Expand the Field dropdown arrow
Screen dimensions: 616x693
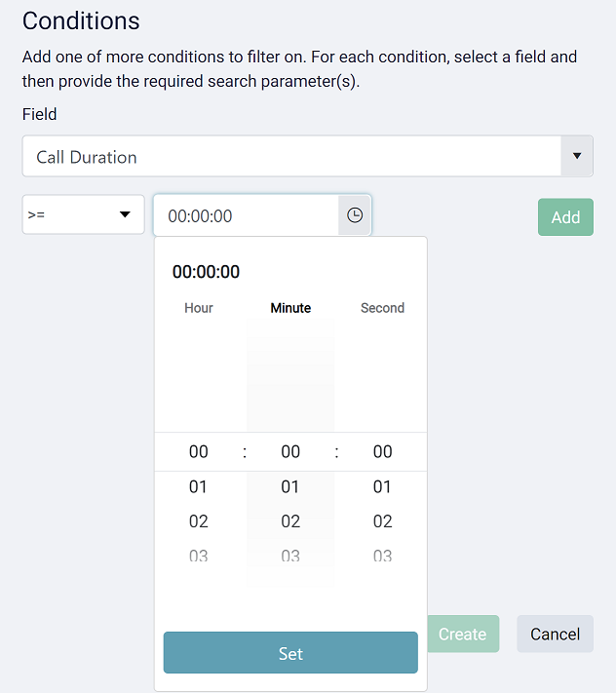click(x=577, y=156)
